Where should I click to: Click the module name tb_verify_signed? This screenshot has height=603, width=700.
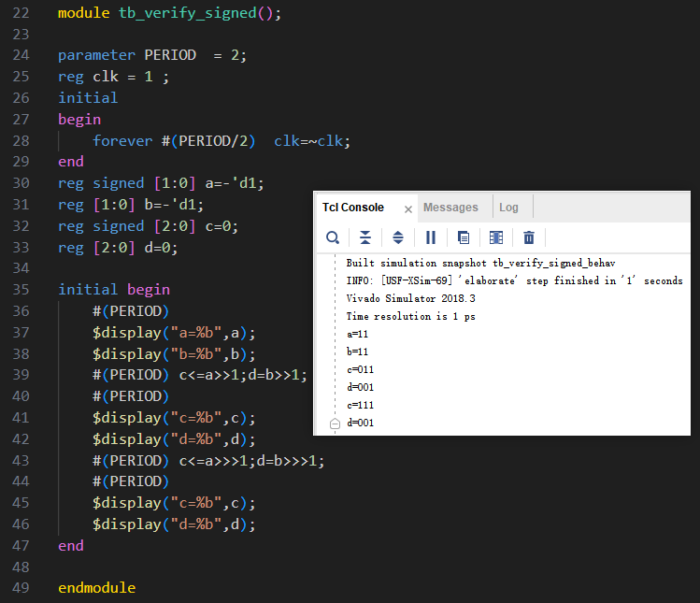point(192,14)
